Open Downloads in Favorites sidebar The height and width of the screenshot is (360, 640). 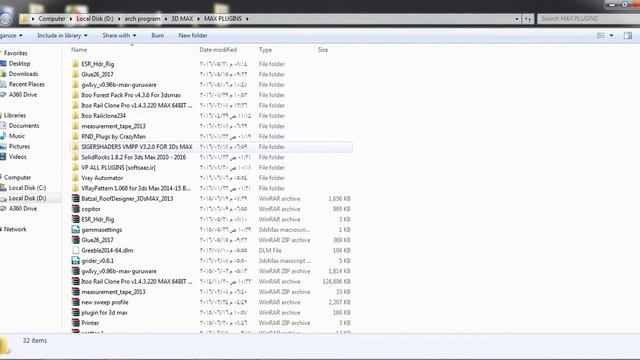[x=23, y=74]
